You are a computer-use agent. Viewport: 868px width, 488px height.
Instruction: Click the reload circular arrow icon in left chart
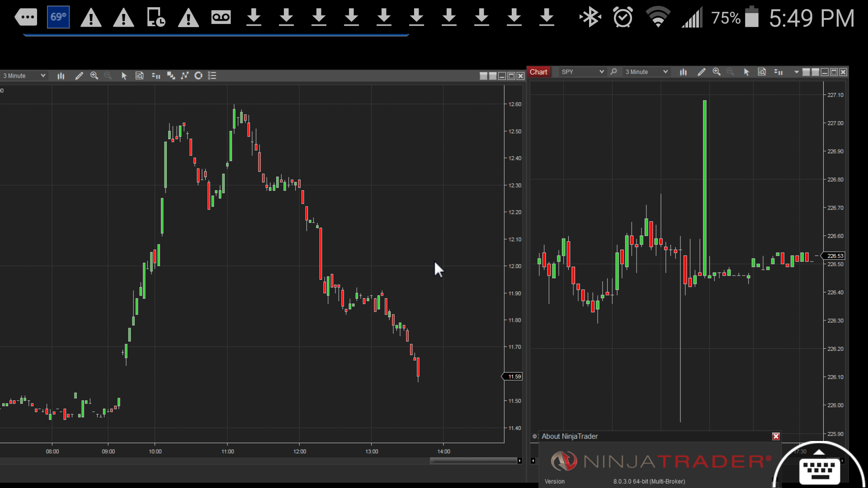[x=198, y=76]
